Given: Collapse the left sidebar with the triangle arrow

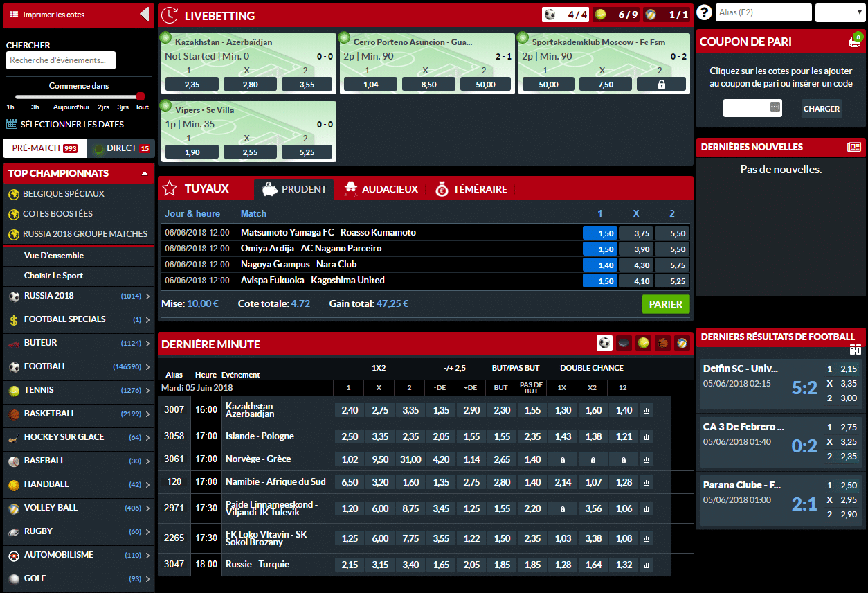Looking at the screenshot, I should point(144,14).
